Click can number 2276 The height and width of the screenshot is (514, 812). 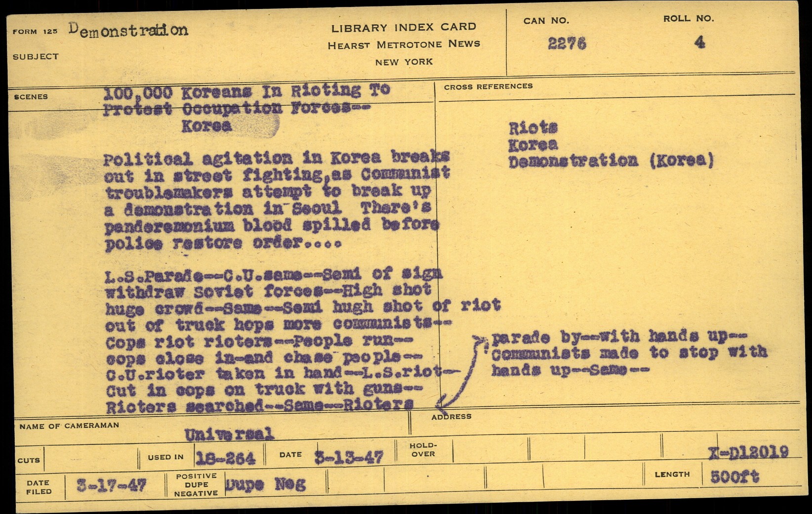pos(567,43)
